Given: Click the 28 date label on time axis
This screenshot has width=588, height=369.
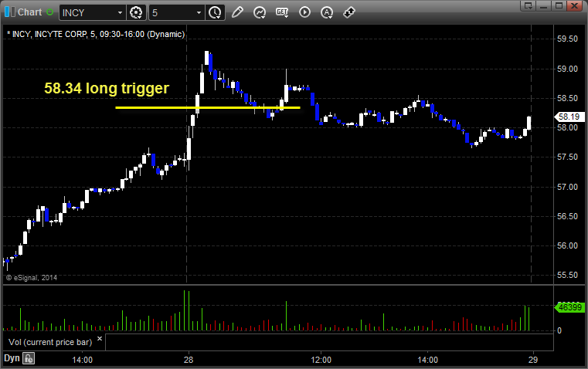Looking at the screenshot, I should point(189,360).
